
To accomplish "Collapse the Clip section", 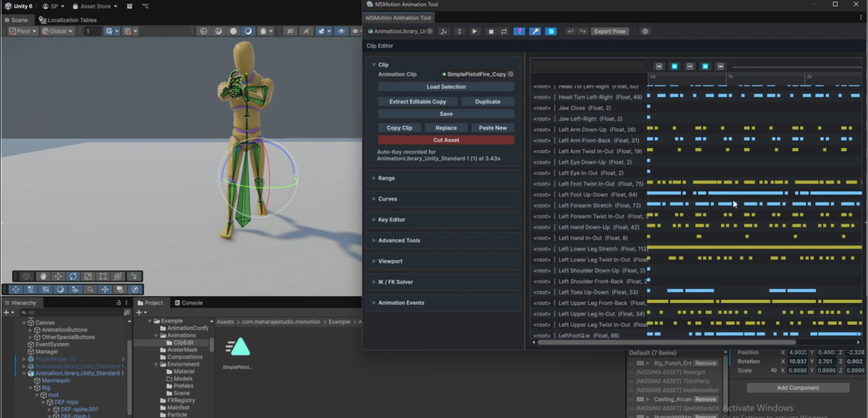I will [374, 65].
